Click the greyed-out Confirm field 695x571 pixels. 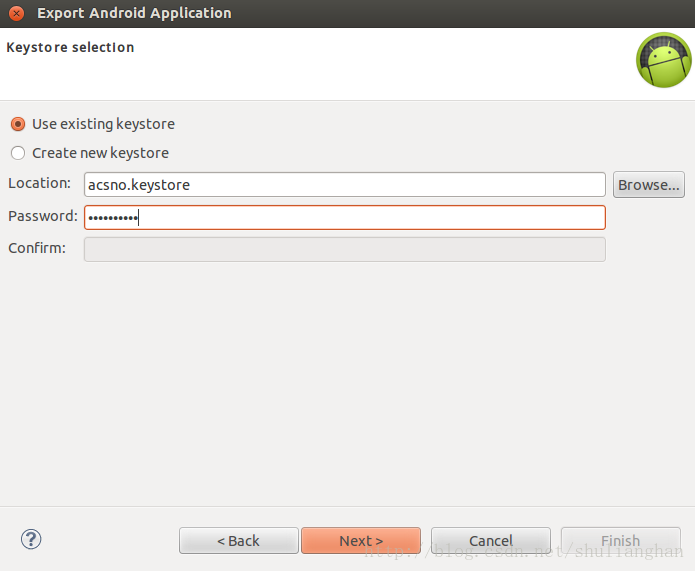click(x=345, y=250)
